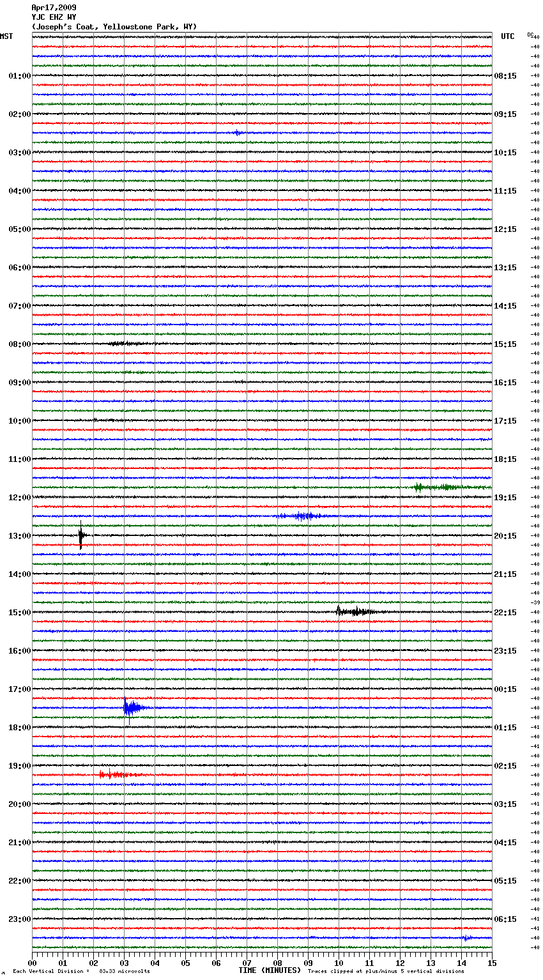Select the 12:00 MST time label
Image resolution: width=543 pixels, height=980 pixels.
(x=20, y=498)
